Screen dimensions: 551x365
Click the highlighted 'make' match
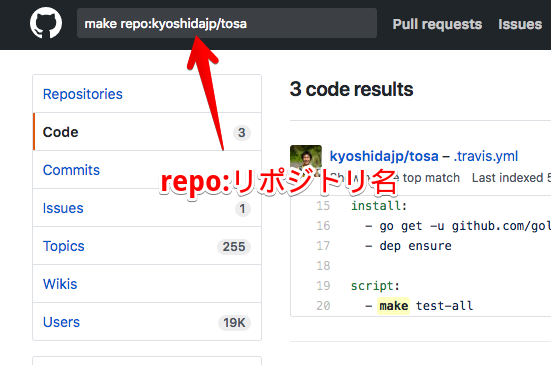[x=394, y=306]
